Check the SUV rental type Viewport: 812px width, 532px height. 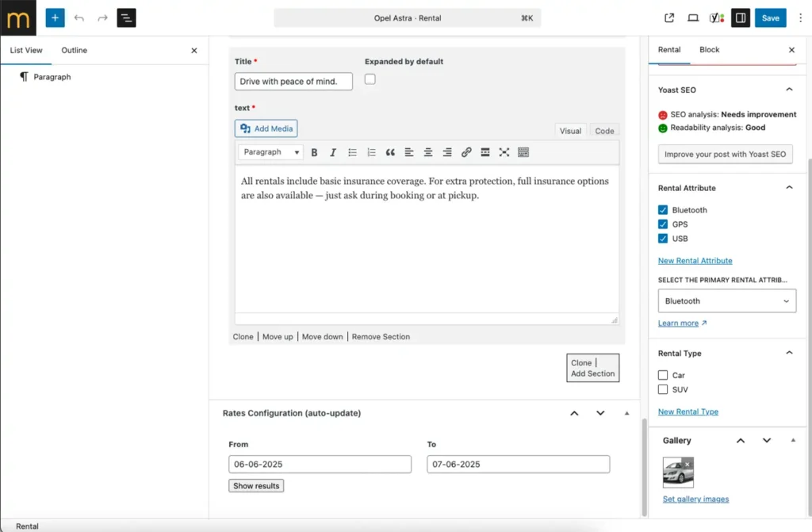(x=663, y=389)
